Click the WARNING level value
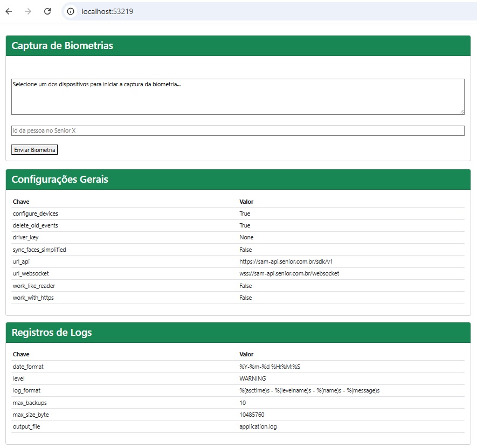The width and height of the screenshot is (477, 448). click(252, 378)
